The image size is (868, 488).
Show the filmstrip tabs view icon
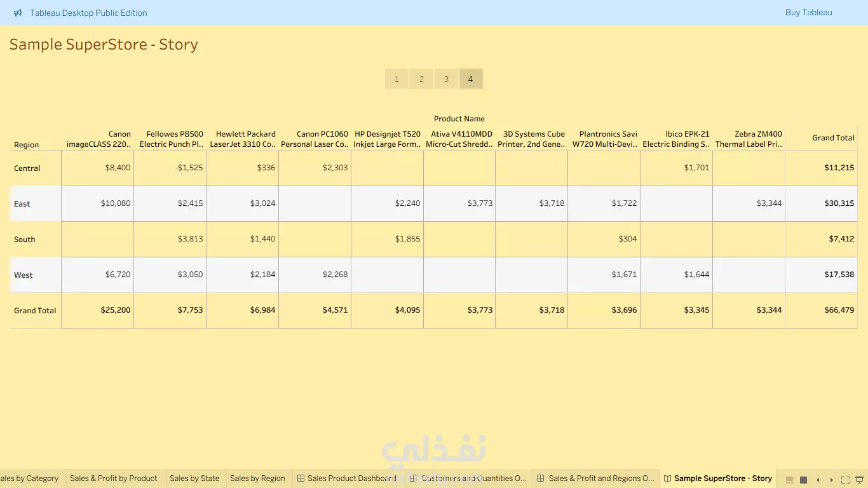click(790, 480)
